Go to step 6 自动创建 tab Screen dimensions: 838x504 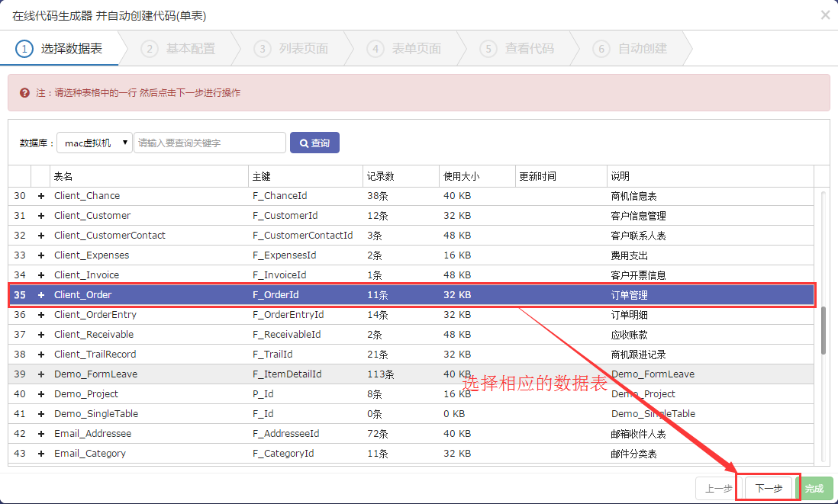(630, 49)
